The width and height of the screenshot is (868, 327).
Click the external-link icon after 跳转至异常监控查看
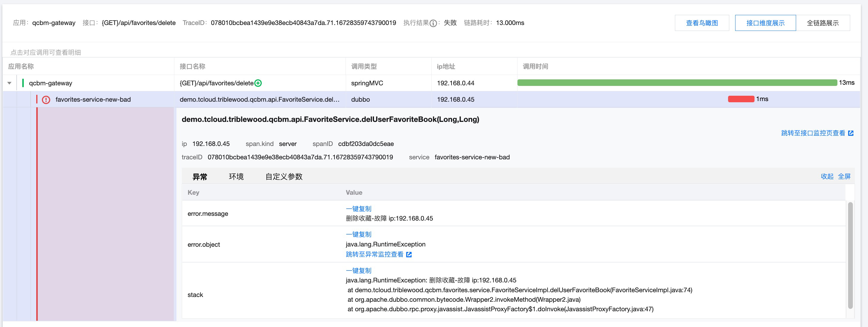409,254
